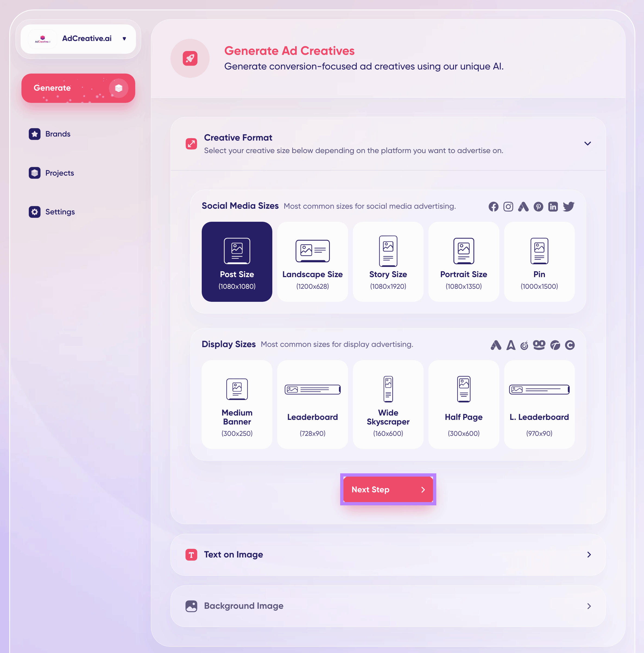The height and width of the screenshot is (653, 644).
Task: Select Portrait Size (1080x1350) format
Action: tap(463, 262)
